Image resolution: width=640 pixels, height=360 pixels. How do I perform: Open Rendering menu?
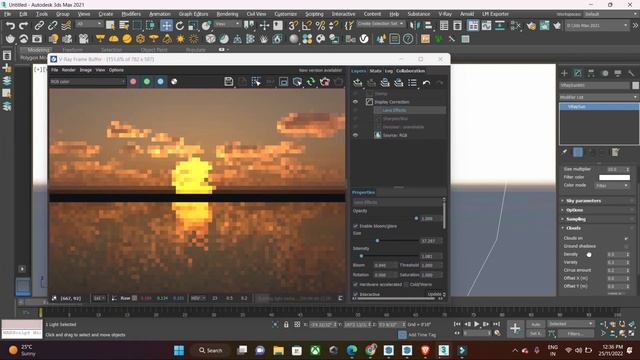click(227, 14)
